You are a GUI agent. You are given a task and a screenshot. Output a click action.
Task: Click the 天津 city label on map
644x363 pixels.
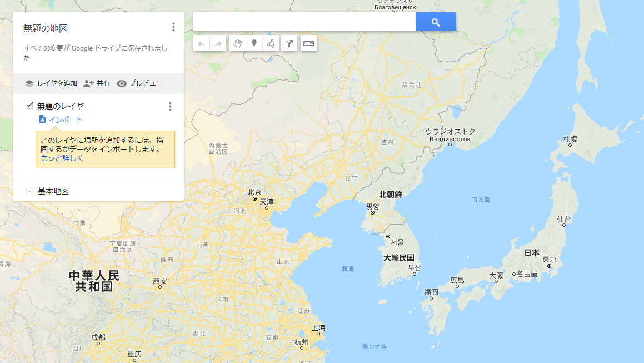(267, 202)
